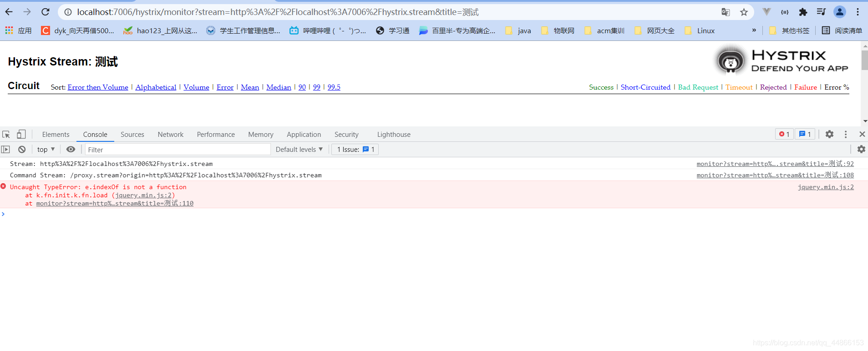Open the 阅读清单 reading list
The height and width of the screenshot is (351, 868).
[x=842, y=30]
